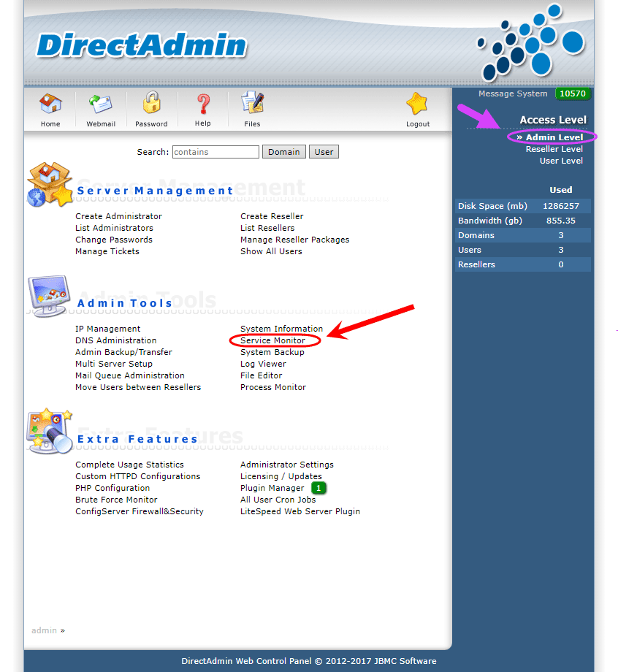Open Create Administrator
The image size is (618, 672).
click(x=119, y=216)
